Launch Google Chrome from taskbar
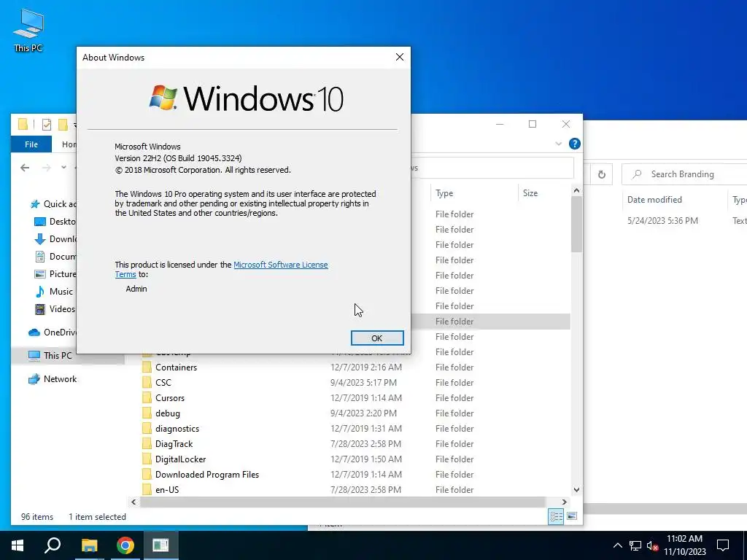This screenshot has width=747, height=560. (x=125, y=545)
